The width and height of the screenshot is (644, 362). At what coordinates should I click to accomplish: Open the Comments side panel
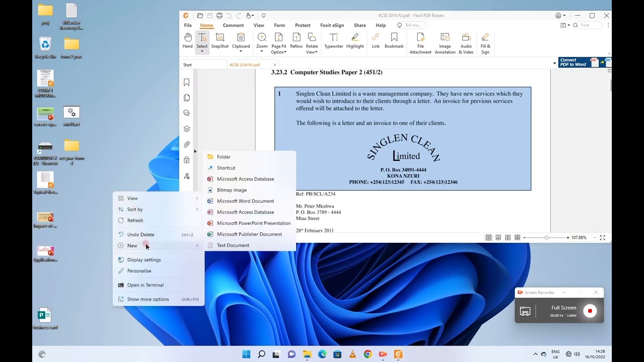(187, 113)
